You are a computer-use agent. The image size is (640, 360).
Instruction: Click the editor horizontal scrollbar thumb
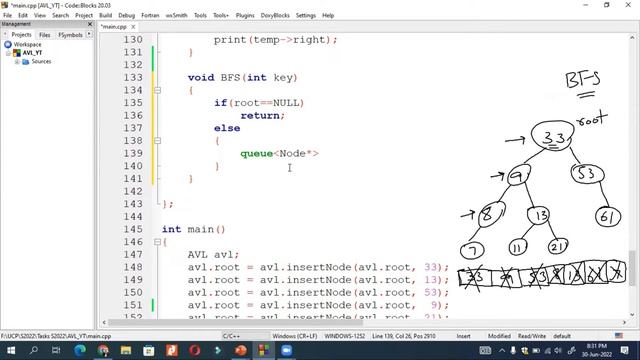pos(236,322)
